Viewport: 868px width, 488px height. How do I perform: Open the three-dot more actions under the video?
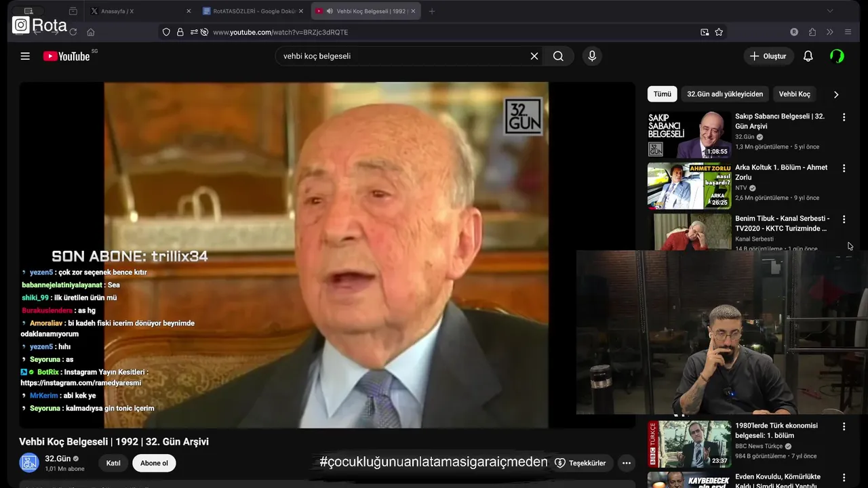627,464
